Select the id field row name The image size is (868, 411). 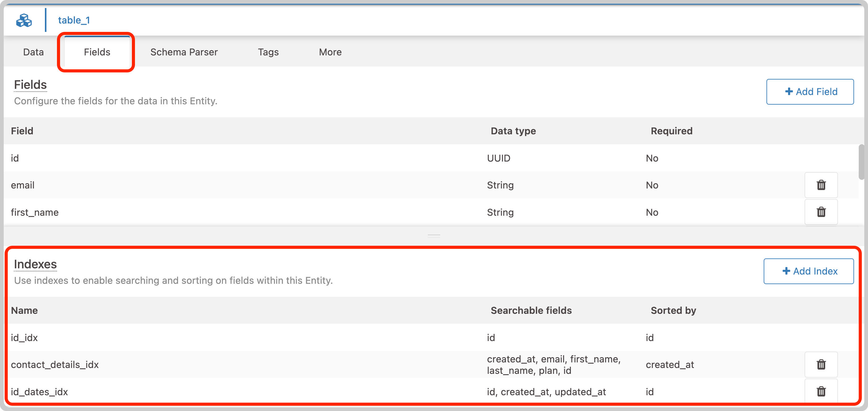15,158
